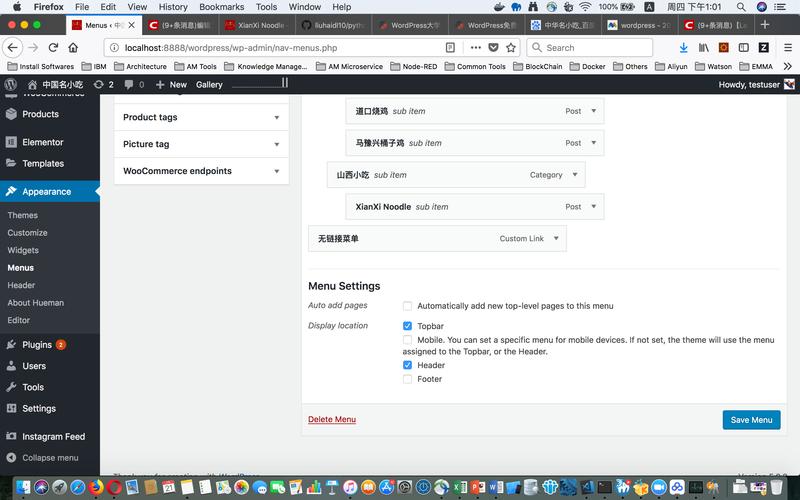Click the Save Menu button

[x=751, y=420]
